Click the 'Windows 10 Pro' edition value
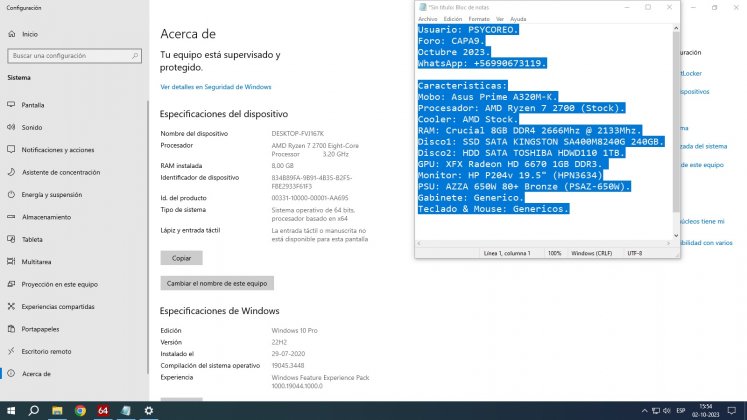Image resolution: width=747 pixels, height=420 pixels. (x=294, y=330)
